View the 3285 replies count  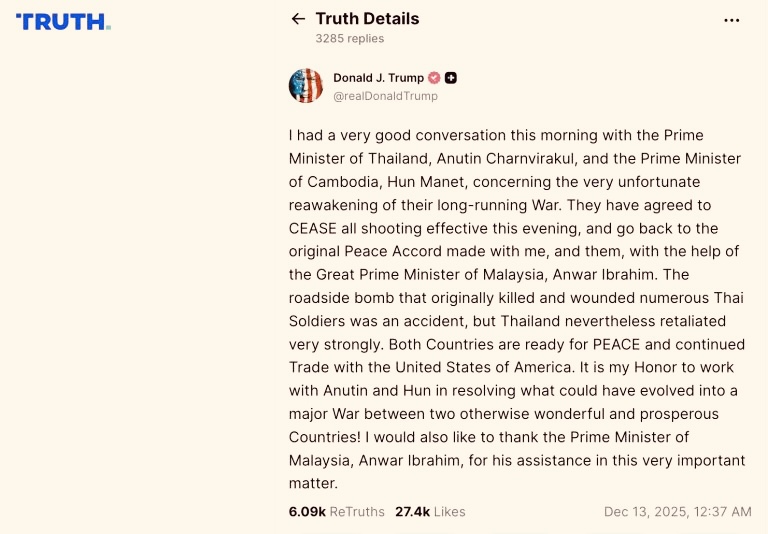click(x=349, y=39)
